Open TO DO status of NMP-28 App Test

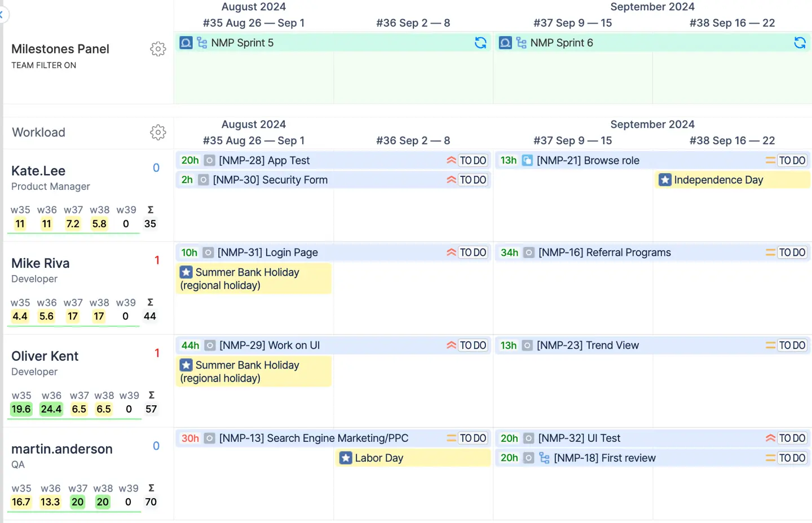pyautogui.click(x=473, y=161)
